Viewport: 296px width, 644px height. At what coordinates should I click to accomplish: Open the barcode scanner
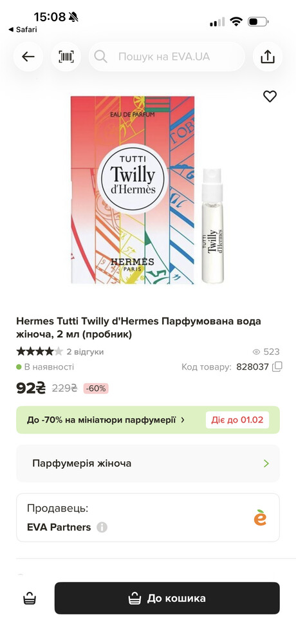pos(66,57)
